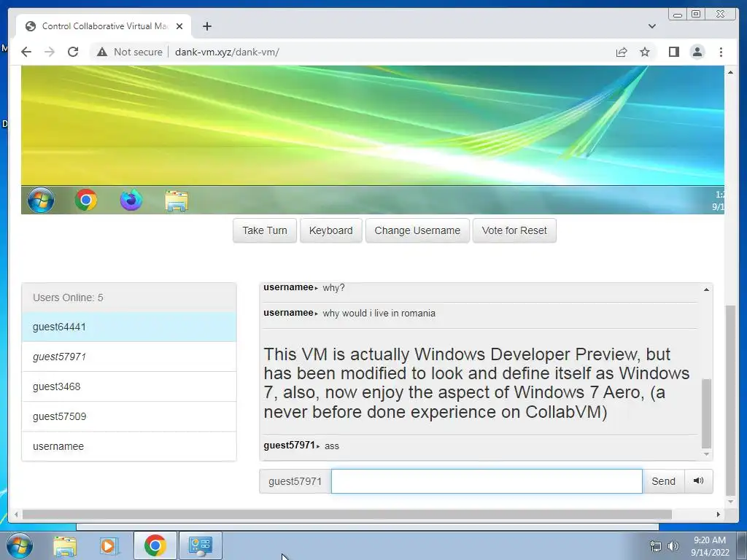Click the chat box scrollbar thumb
Image resolution: width=747 pixels, height=560 pixels.
706,414
